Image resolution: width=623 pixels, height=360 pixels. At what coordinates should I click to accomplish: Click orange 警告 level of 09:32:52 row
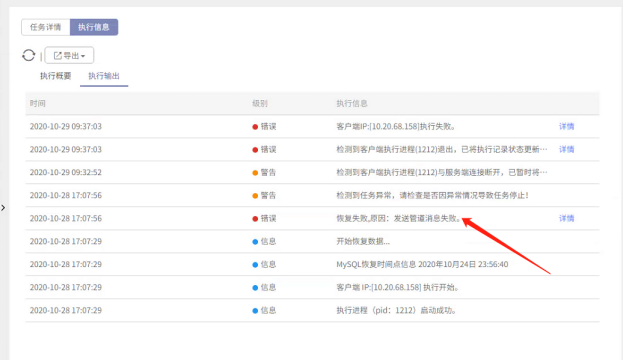click(264, 172)
